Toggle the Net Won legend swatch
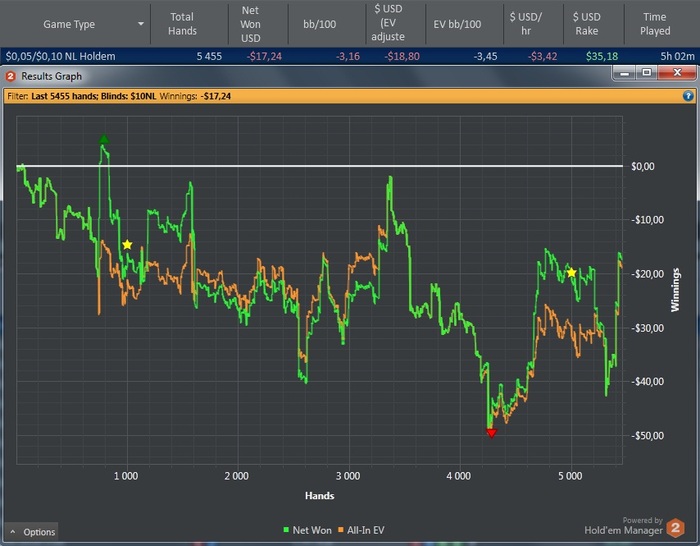Image resolution: width=700 pixels, height=546 pixels. pos(286,530)
